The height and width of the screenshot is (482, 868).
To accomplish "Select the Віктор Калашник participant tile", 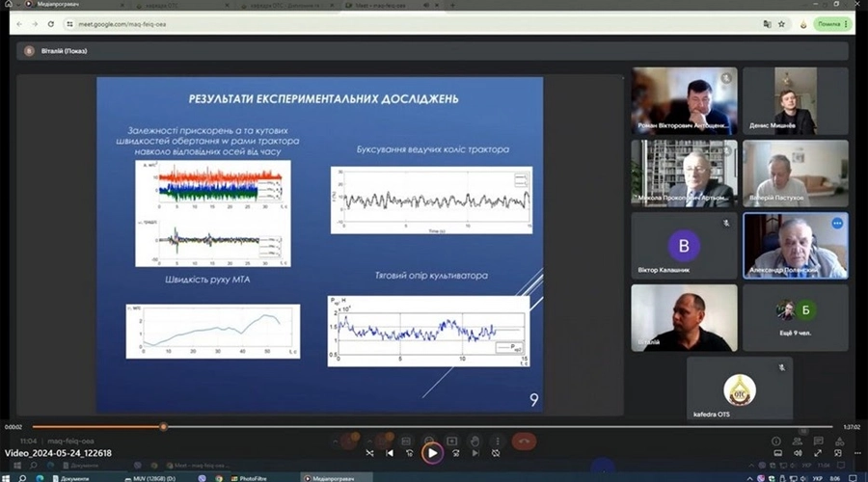I will pyautogui.click(x=684, y=245).
